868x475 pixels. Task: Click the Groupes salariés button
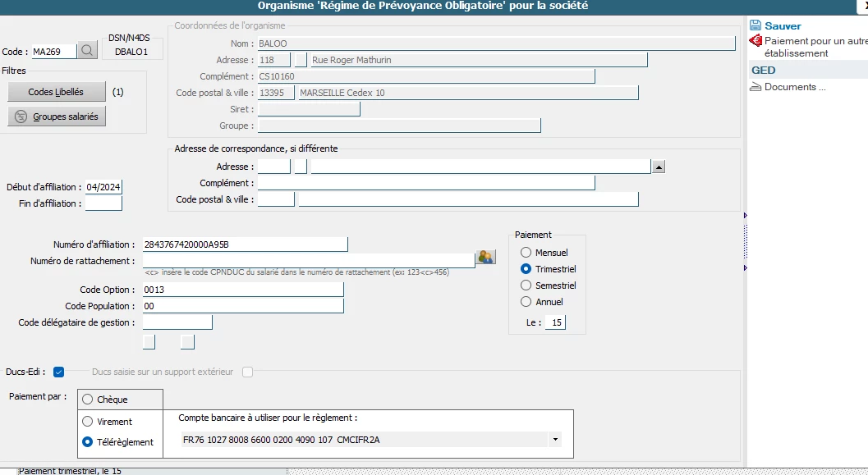coord(57,116)
